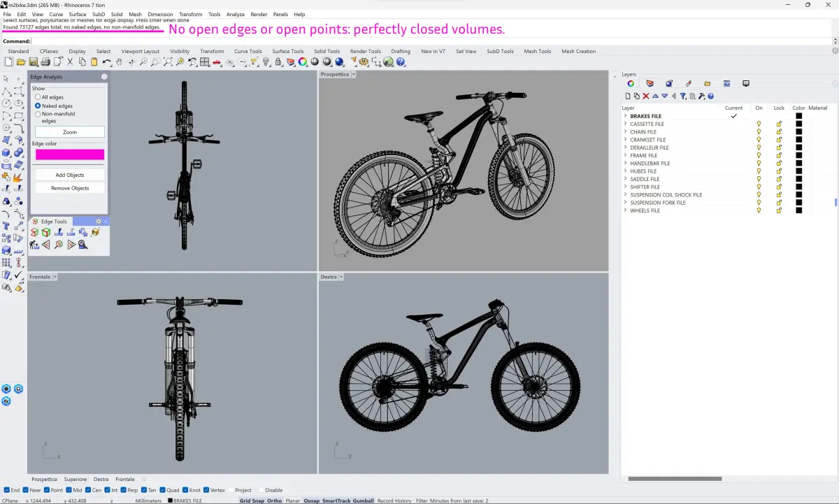Screen dimensions: 839x504
Task: Click the blue Help question mark in toolbar
Action: [x=401, y=62]
